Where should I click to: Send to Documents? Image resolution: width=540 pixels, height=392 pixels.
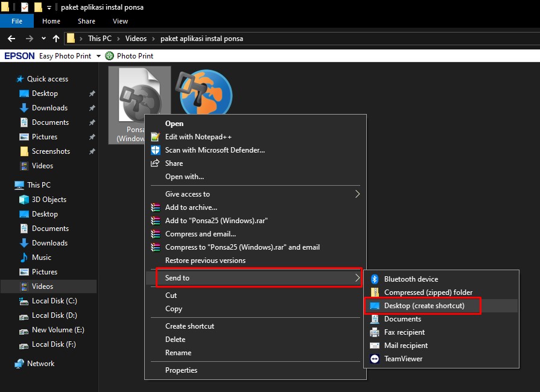click(x=442, y=319)
